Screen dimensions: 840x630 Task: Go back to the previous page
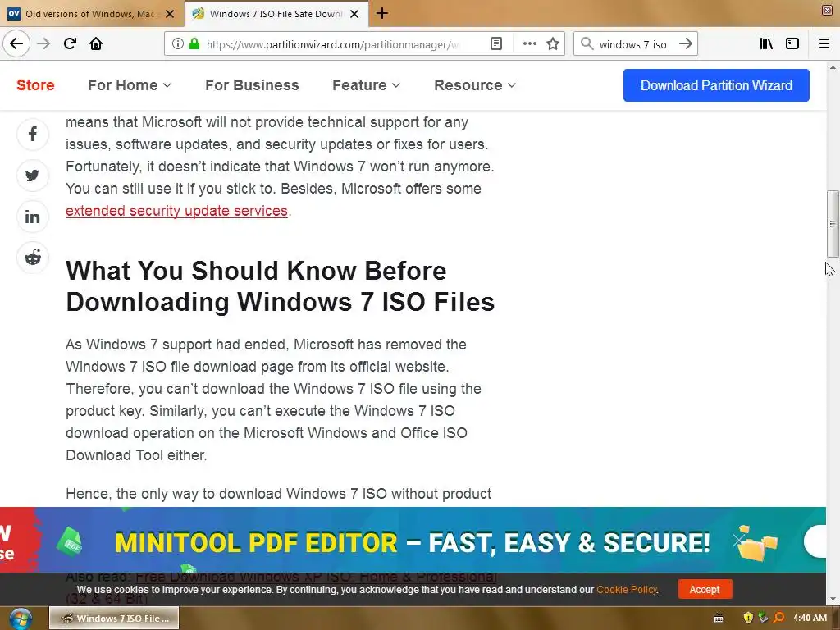coord(16,43)
